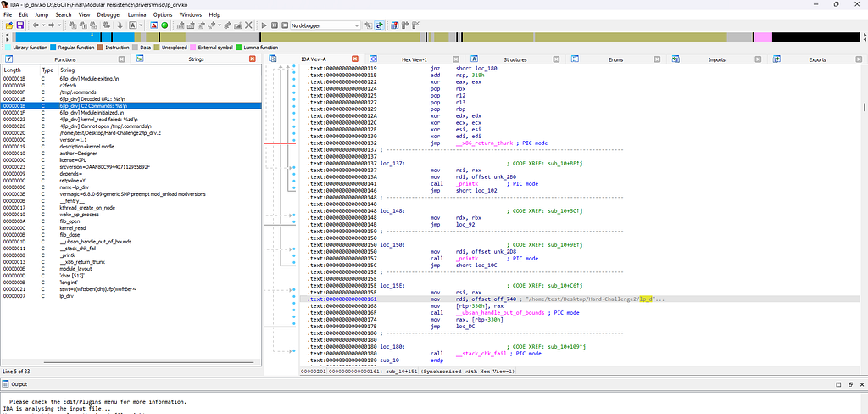Terminate process with the stop icon

click(x=284, y=25)
